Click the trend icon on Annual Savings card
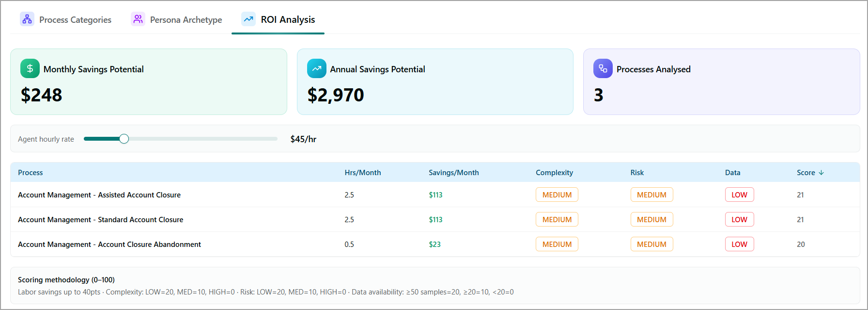This screenshot has height=310, width=868. coord(317,69)
